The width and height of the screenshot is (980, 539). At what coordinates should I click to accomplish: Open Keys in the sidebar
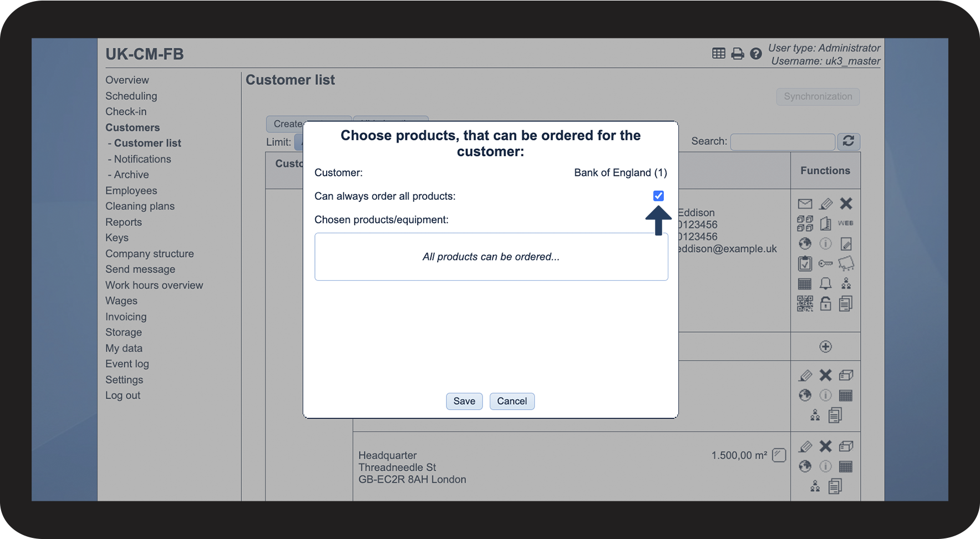[x=117, y=238]
